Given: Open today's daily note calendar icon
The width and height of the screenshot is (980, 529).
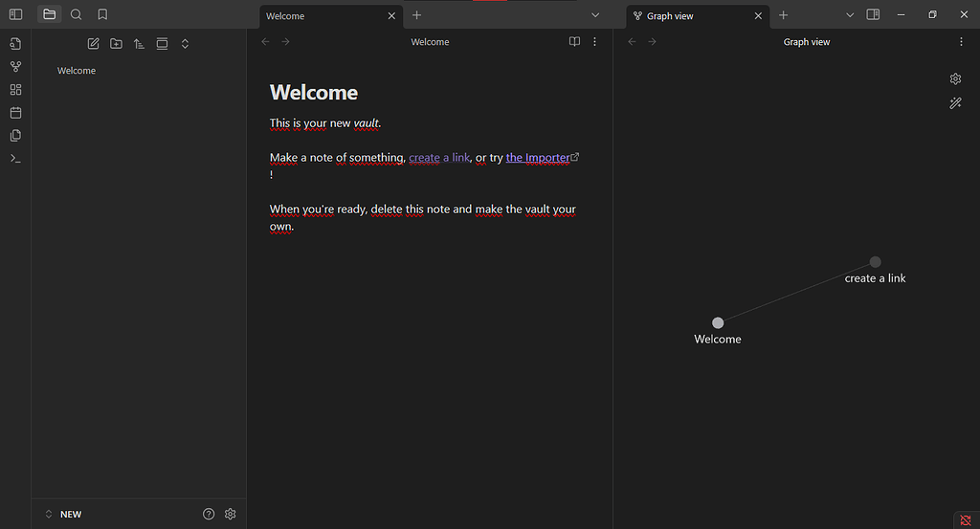Looking at the screenshot, I should click(x=15, y=113).
